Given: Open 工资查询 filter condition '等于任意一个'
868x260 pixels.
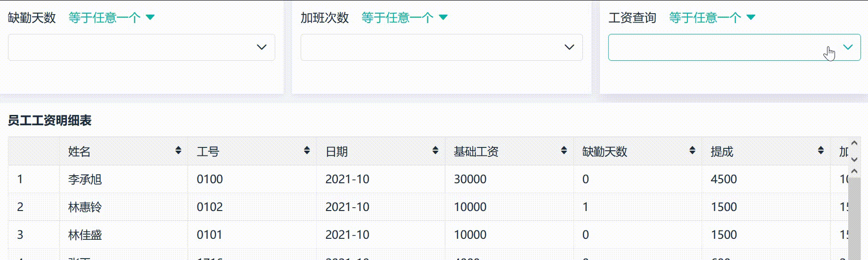Looking at the screenshot, I should [x=712, y=18].
